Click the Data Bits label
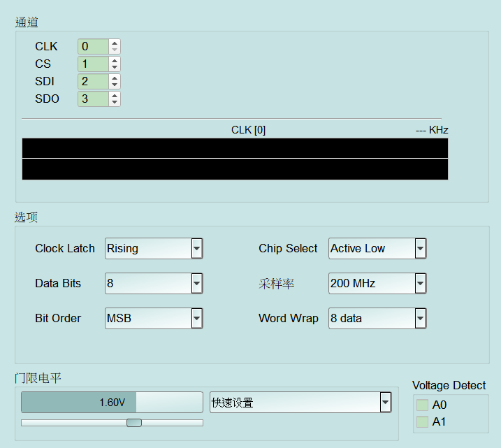 pyautogui.click(x=58, y=283)
